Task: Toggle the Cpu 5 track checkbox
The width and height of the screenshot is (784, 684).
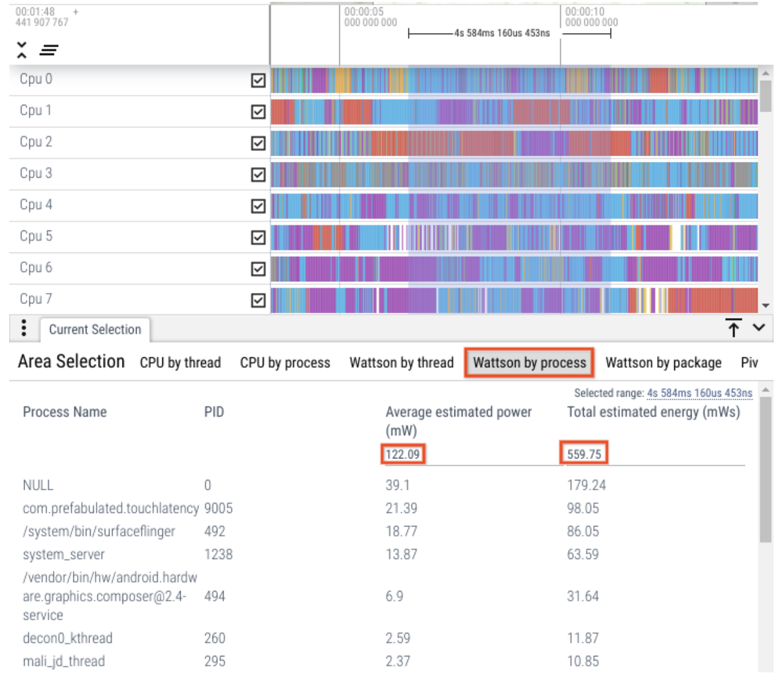Action: point(258,237)
